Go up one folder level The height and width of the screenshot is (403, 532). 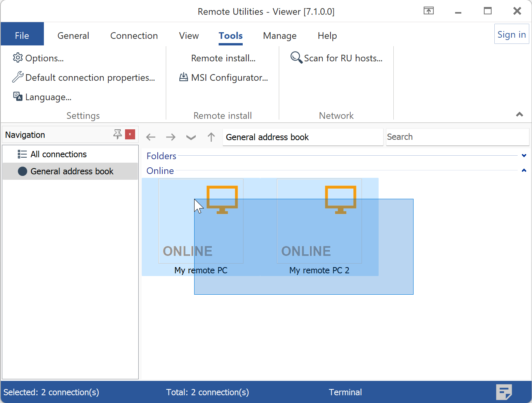(211, 137)
